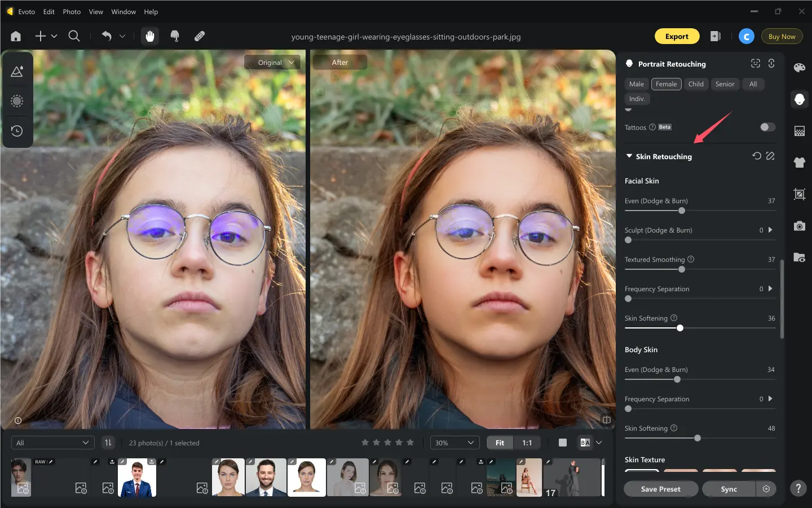Go to the Home screen icon
Screen dimensions: 812x508
16,36
